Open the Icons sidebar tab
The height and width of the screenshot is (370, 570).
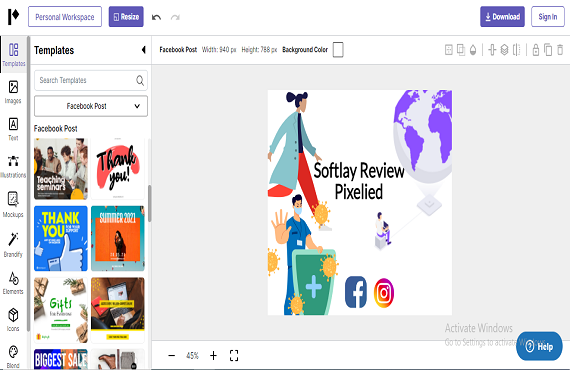13,320
